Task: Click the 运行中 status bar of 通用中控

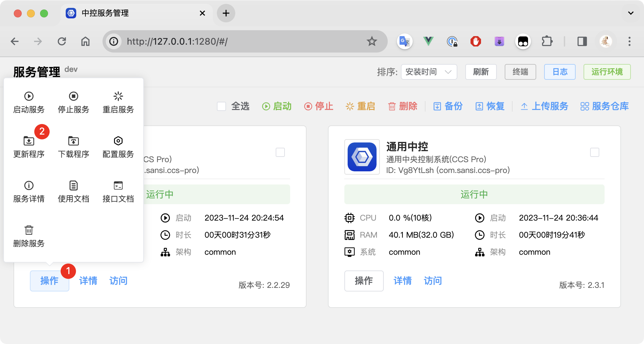Action: (x=474, y=194)
